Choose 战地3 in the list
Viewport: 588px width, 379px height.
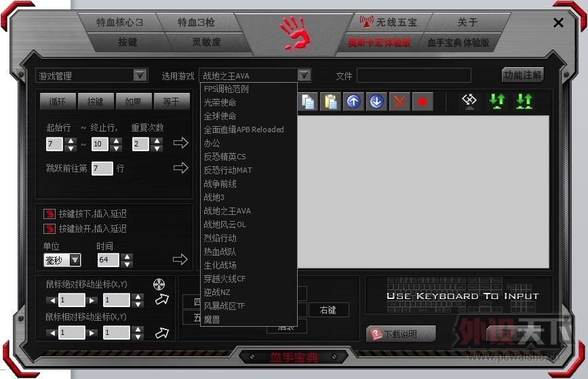249,197
